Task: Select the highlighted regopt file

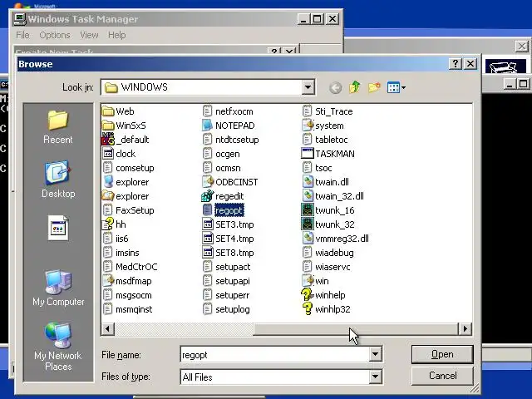Action: pyautogui.click(x=223, y=210)
